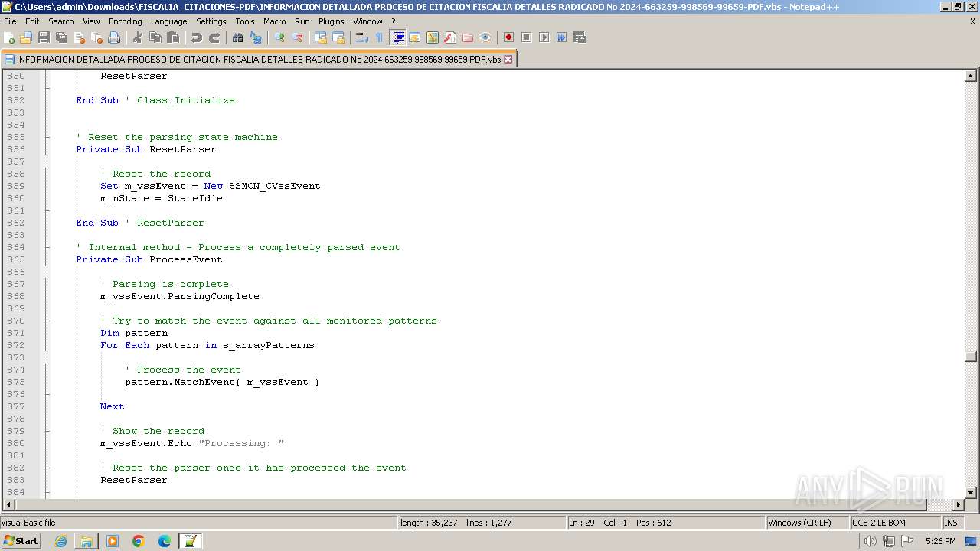This screenshot has width=980, height=551.
Task: Click vertical scrollbar down arrow
Action: point(971,492)
